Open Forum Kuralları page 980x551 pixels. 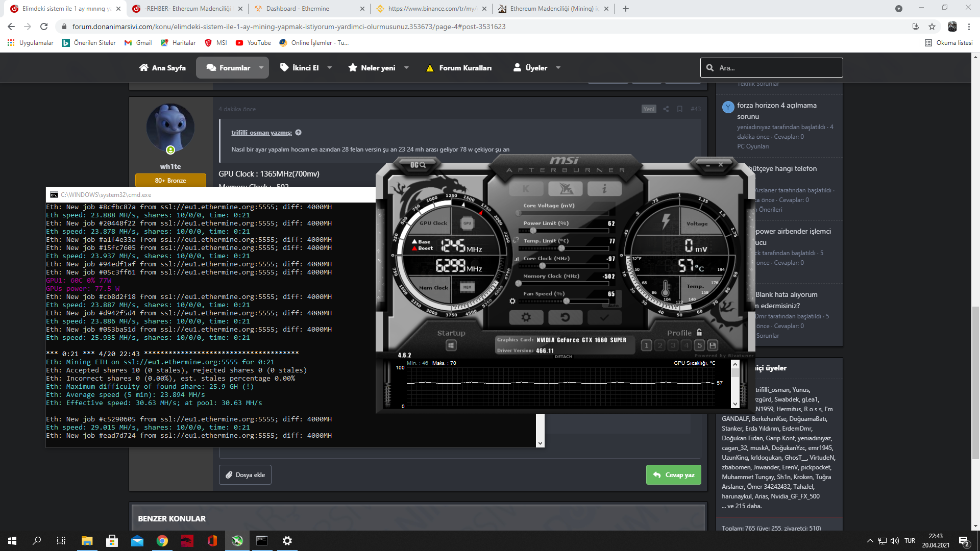pos(459,68)
